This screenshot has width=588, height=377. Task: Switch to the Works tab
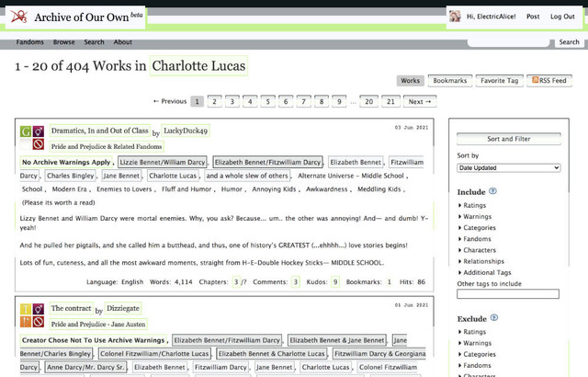coord(411,81)
